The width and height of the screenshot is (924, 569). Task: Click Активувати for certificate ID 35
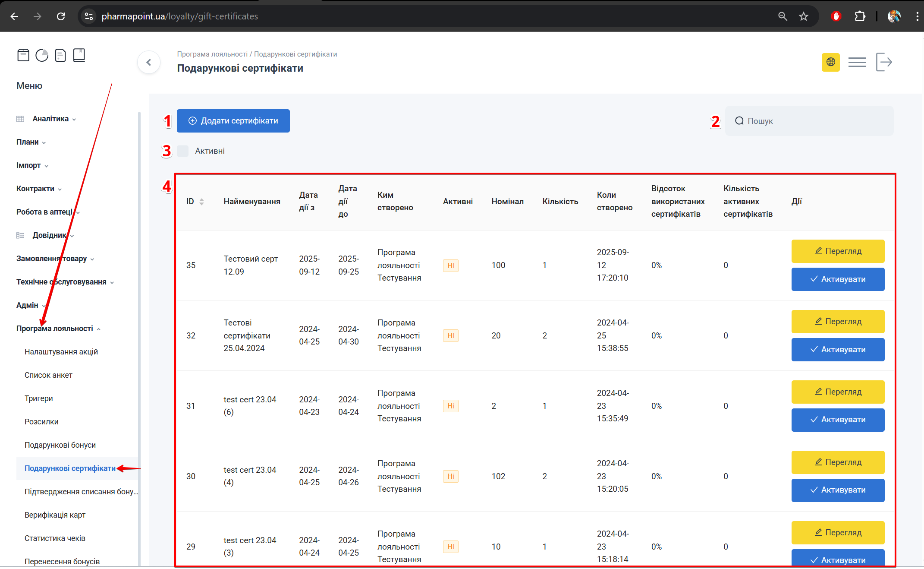[838, 279]
